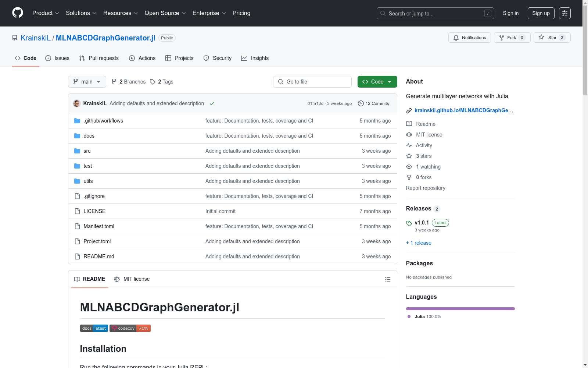Open the src folder
The image size is (588, 368).
[87, 151]
